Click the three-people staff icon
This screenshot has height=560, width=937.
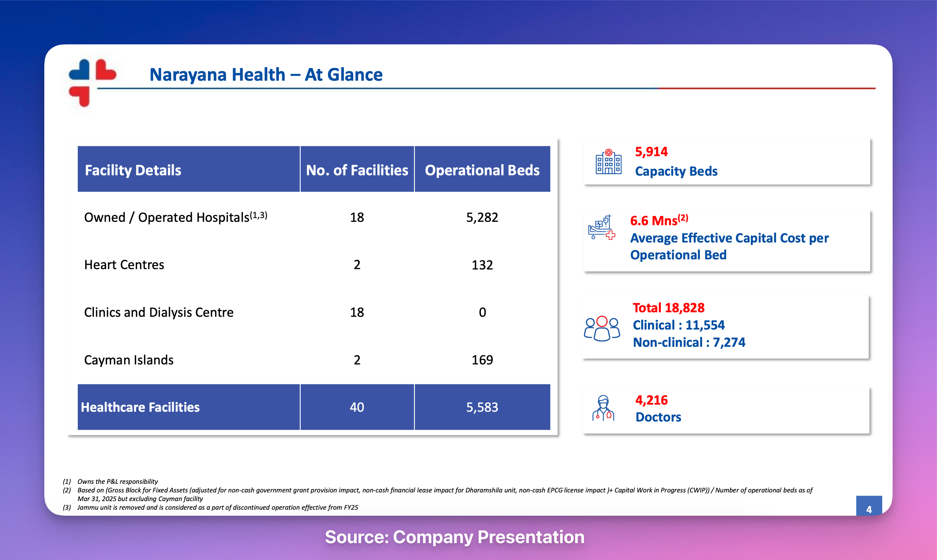(x=601, y=328)
